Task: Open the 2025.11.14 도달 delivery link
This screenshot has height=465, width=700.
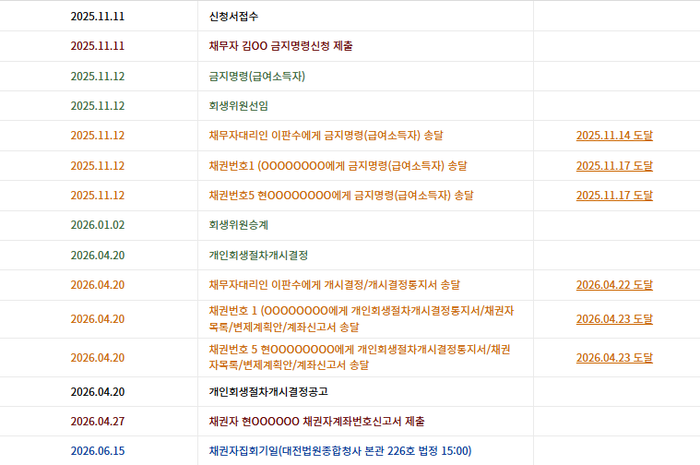Action: tap(614, 135)
